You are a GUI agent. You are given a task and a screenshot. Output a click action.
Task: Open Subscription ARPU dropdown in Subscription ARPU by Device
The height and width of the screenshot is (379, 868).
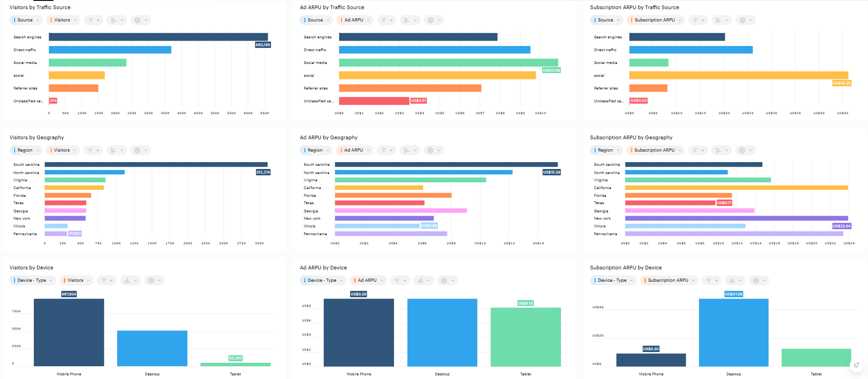(x=669, y=280)
